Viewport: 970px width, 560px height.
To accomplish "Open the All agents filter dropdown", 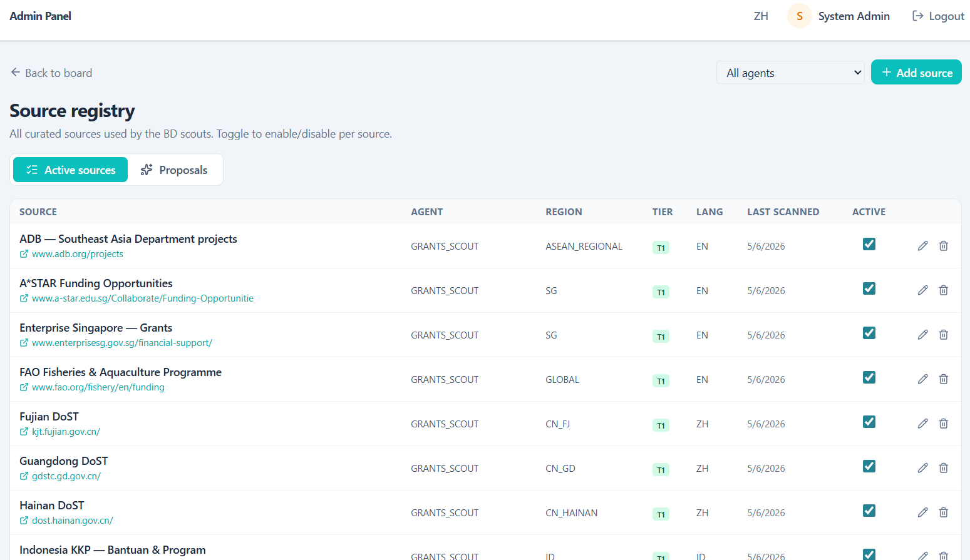I will pyautogui.click(x=790, y=73).
